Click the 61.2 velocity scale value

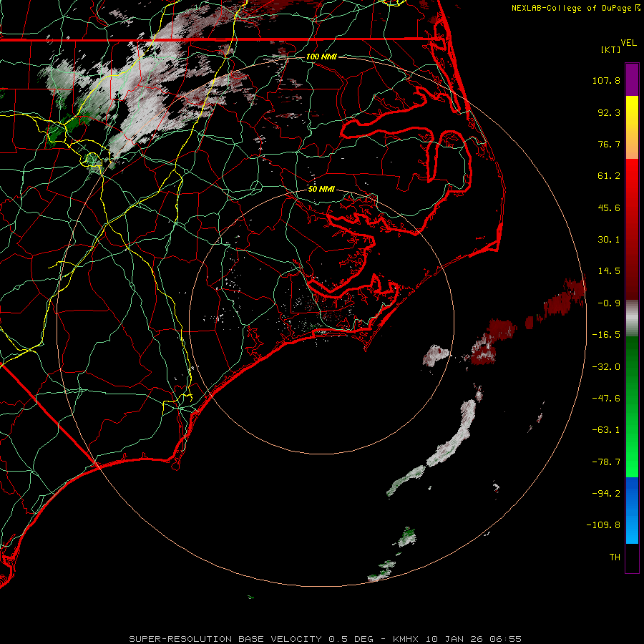(x=609, y=176)
